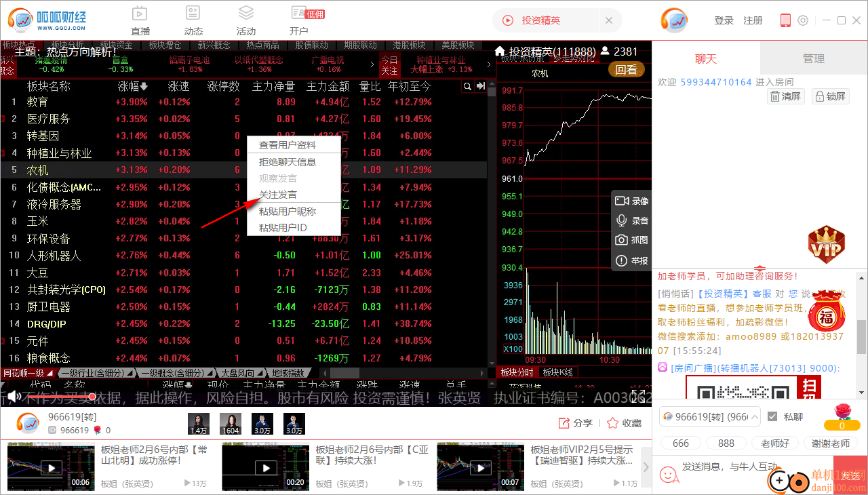This screenshot has width=868, height=495.
Task: Click 登录 to log in
Action: coord(724,20)
